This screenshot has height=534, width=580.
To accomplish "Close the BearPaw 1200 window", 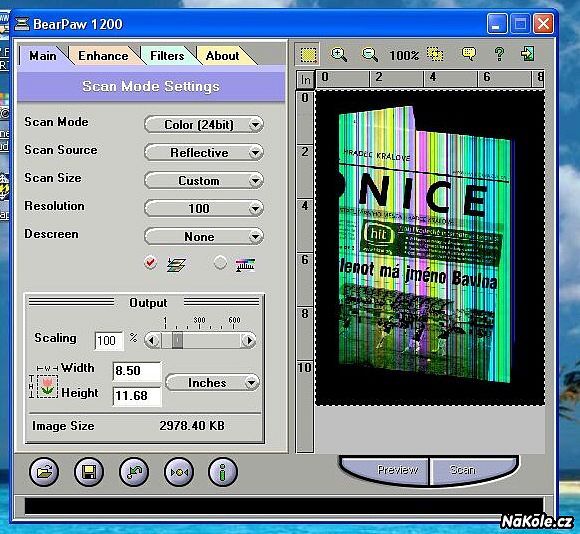I will 543,24.
